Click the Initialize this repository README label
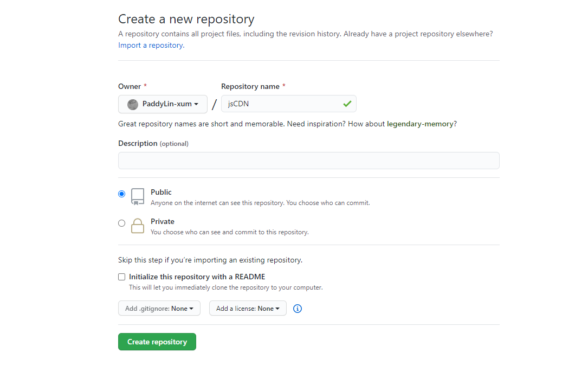Image resolution: width=588 pixels, height=365 pixels. tap(197, 277)
